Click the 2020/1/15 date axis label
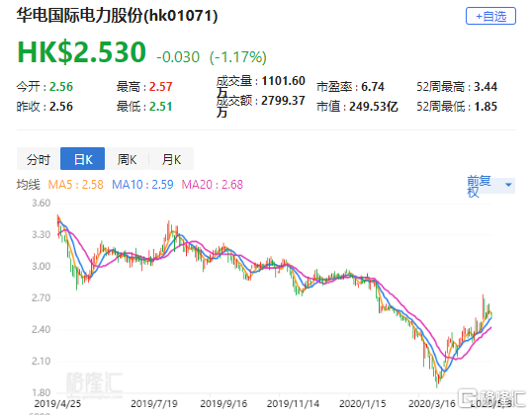Screen dimensions: 532x415 (x=362, y=403)
